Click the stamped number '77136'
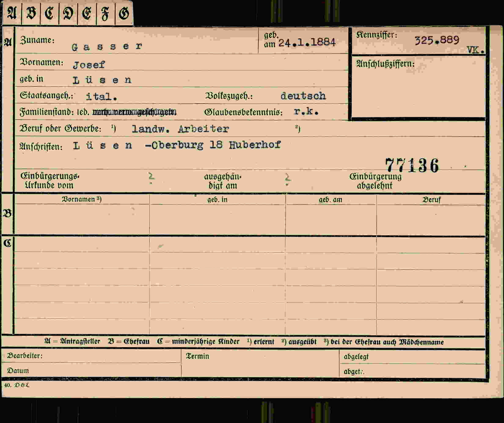 (412, 165)
